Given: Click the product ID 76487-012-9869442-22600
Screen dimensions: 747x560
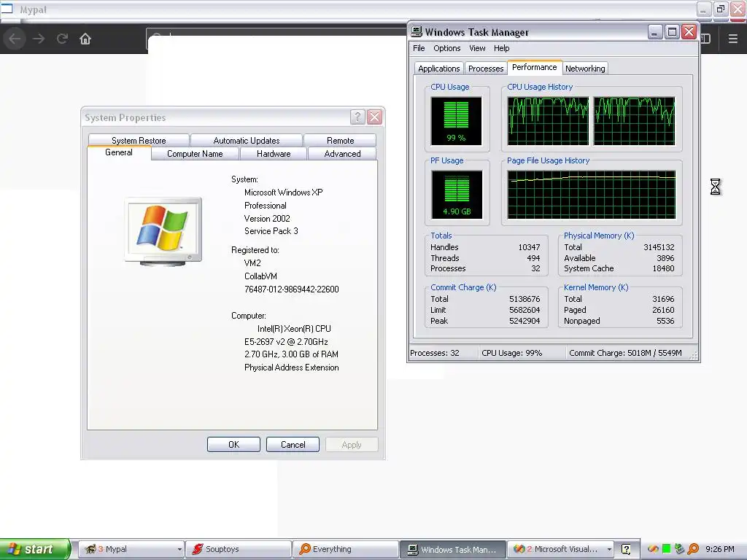Looking at the screenshot, I should click(292, 289).
